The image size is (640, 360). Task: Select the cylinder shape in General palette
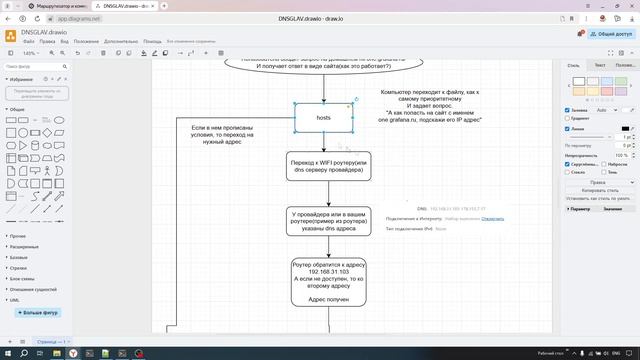pos(35,145)
